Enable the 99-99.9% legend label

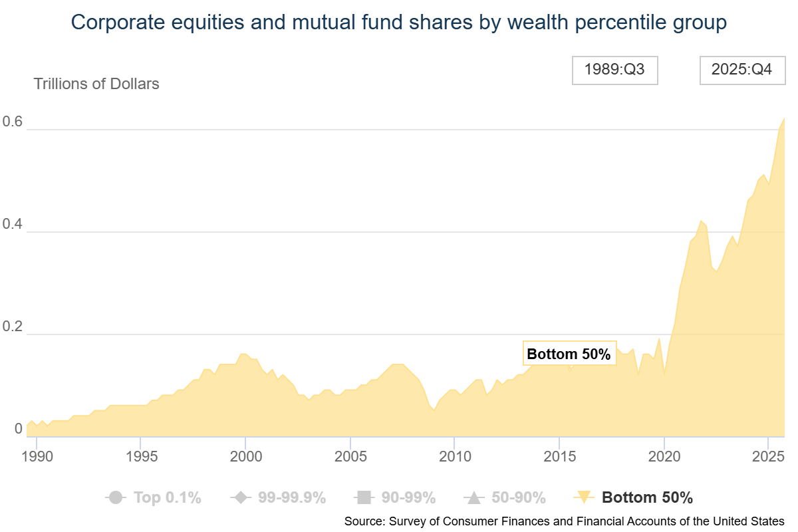pos(292,497)
